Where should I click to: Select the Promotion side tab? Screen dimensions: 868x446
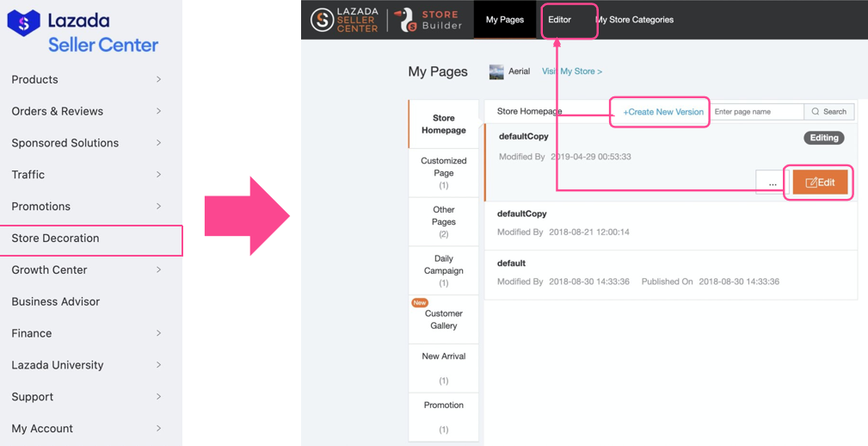point(443,417)
